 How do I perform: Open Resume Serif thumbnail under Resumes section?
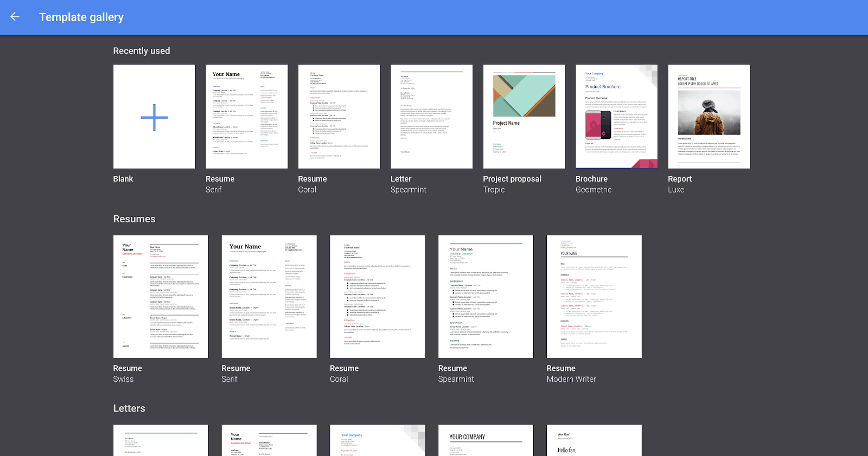tap(269, 297)
